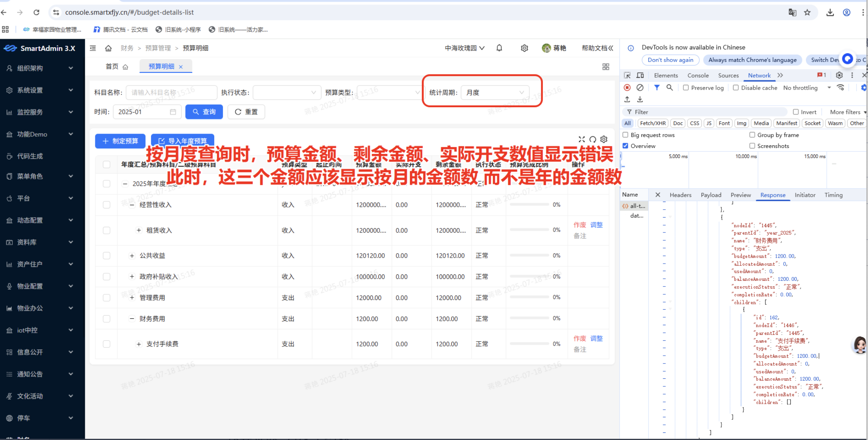Clear the network log with the clear icon

pyautogui.click(x=640, y=88)
